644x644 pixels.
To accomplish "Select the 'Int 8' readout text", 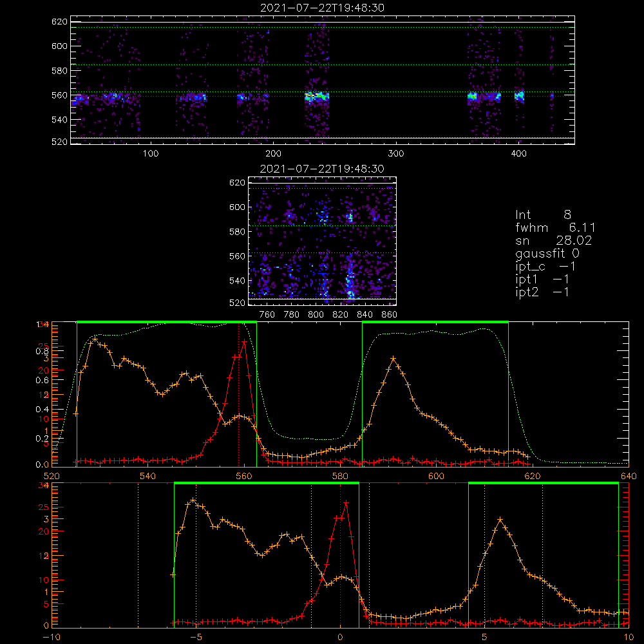I will tap(543, 214).
